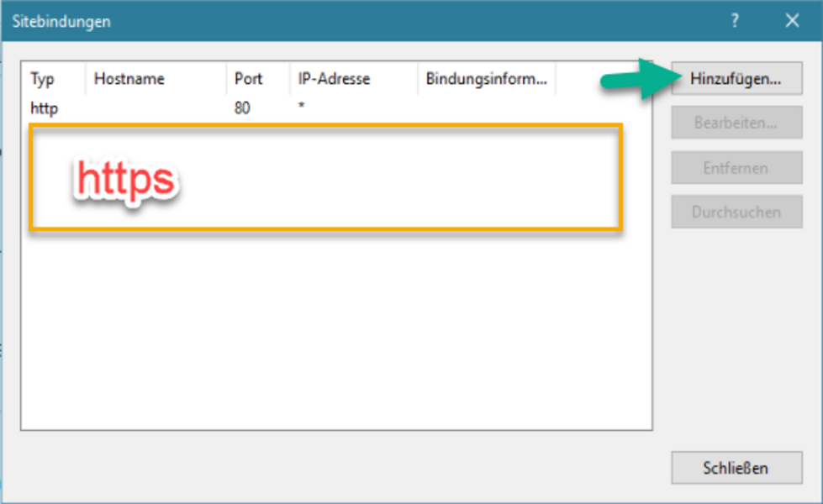Click the Port column header
The width and height of the screenshot is (823, 504).
pos(249,80)
